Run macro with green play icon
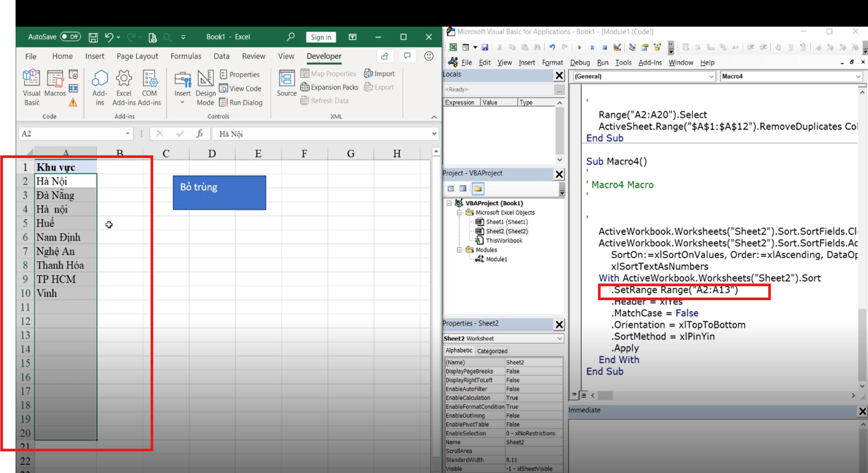 579,47
